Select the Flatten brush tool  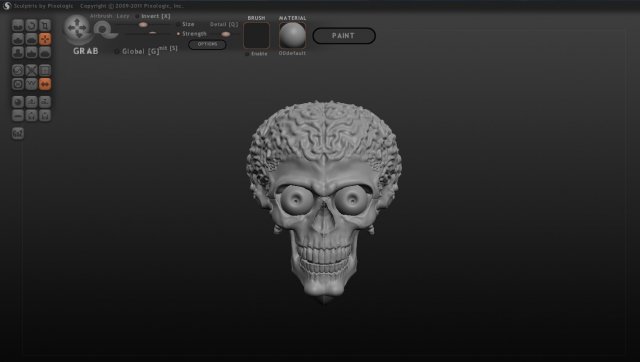tap(31, 39)
